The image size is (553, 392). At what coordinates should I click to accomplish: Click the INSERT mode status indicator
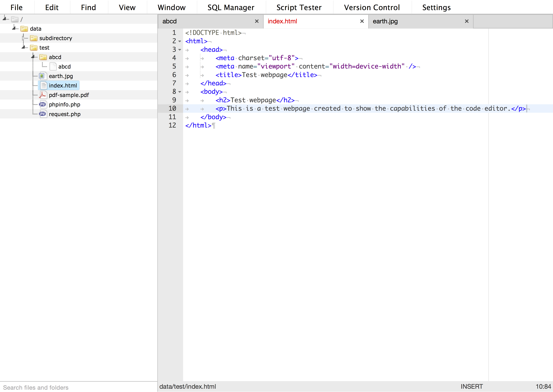471,386
